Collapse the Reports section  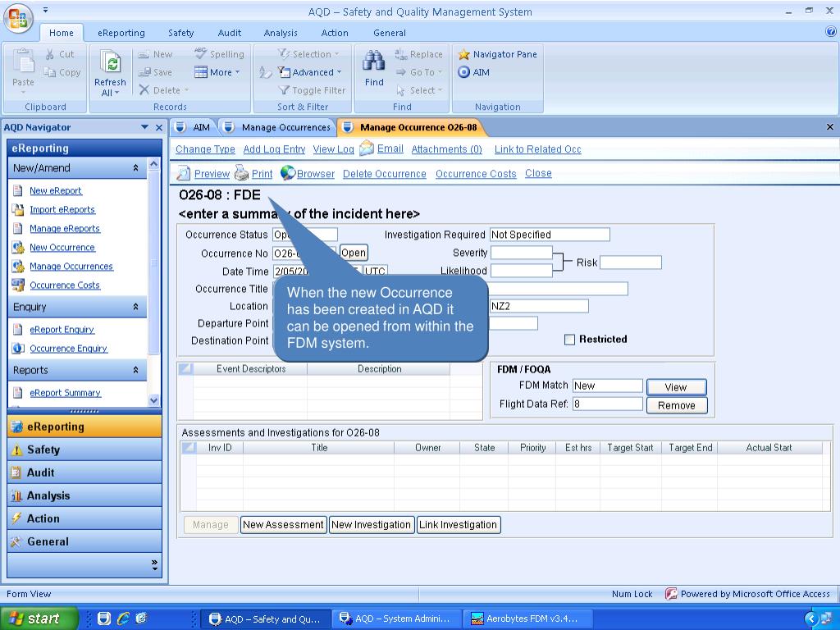click(x=135, y=370)
